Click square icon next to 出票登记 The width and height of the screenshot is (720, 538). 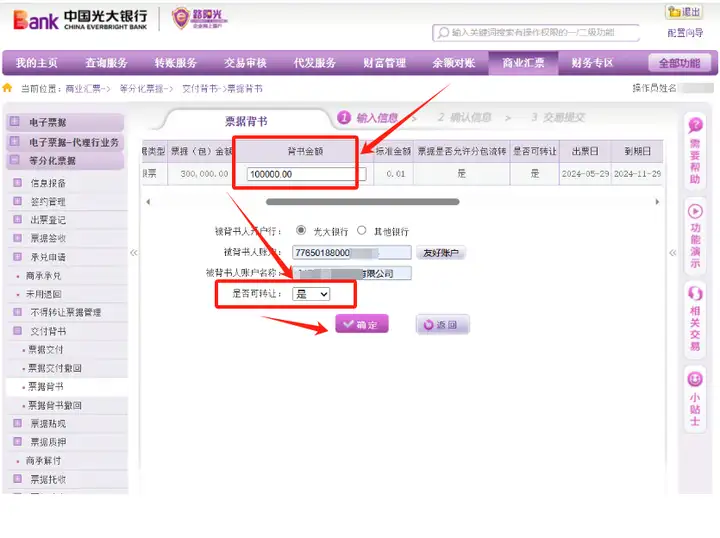pyautogui.click(x=17, y=219)
